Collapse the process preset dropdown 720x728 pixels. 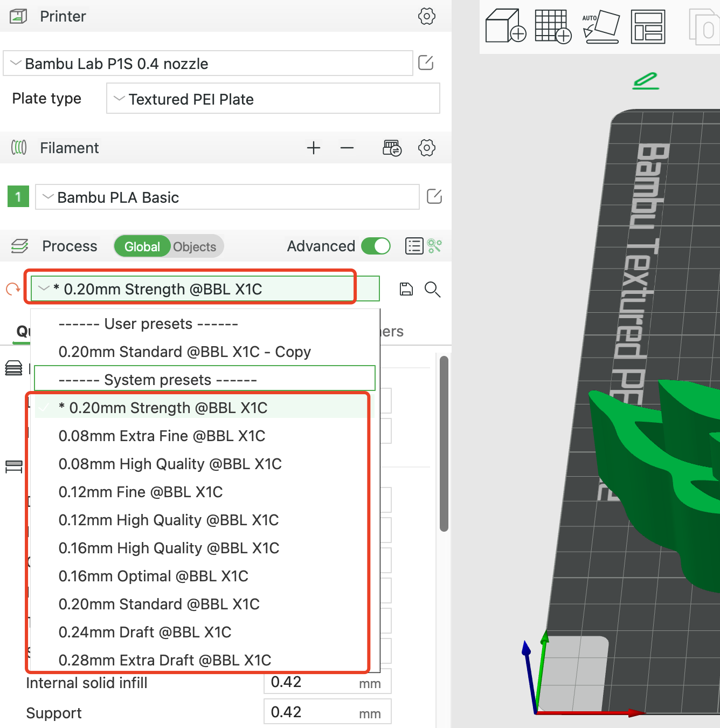(205, 289)
